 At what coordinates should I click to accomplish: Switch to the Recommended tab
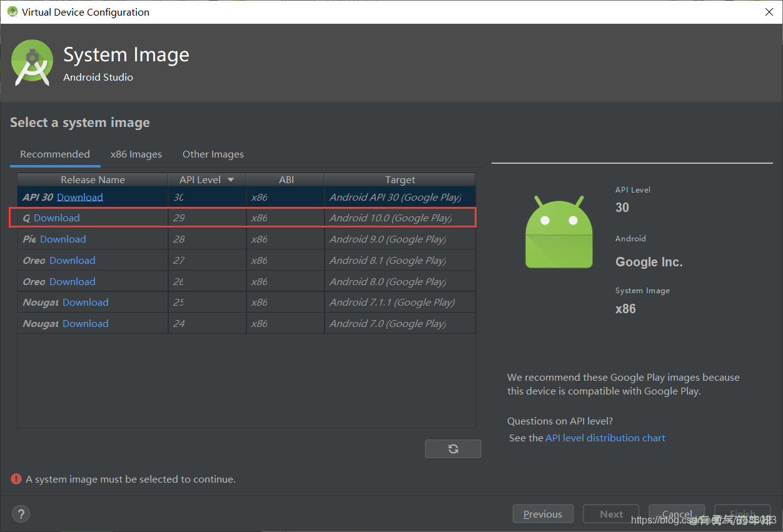click(x=55, y=154)
